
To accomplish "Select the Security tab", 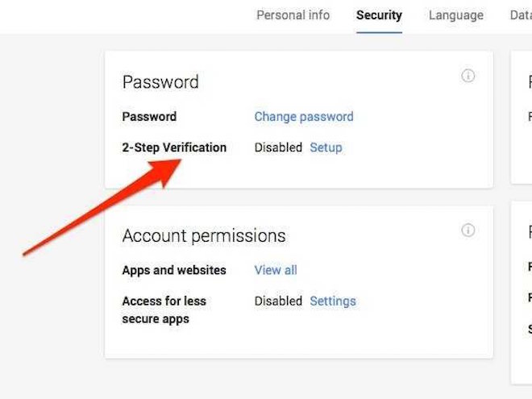I will (379, 15).
